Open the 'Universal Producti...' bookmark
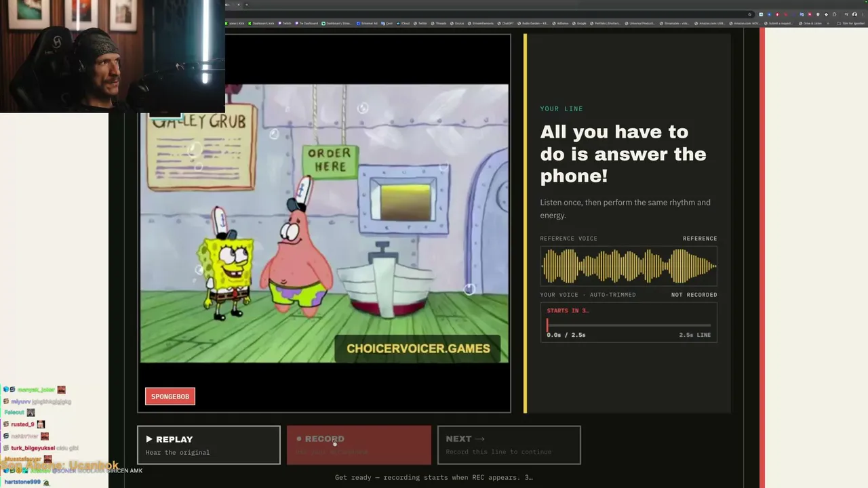Screen dimensions: 868x488 (641, 24)
